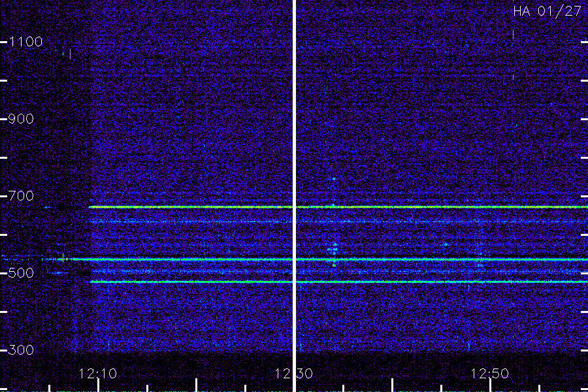Click the 500 frequency axis label
Image resolution: width=588 pixels, height=392 pixels.
[21, 272]
